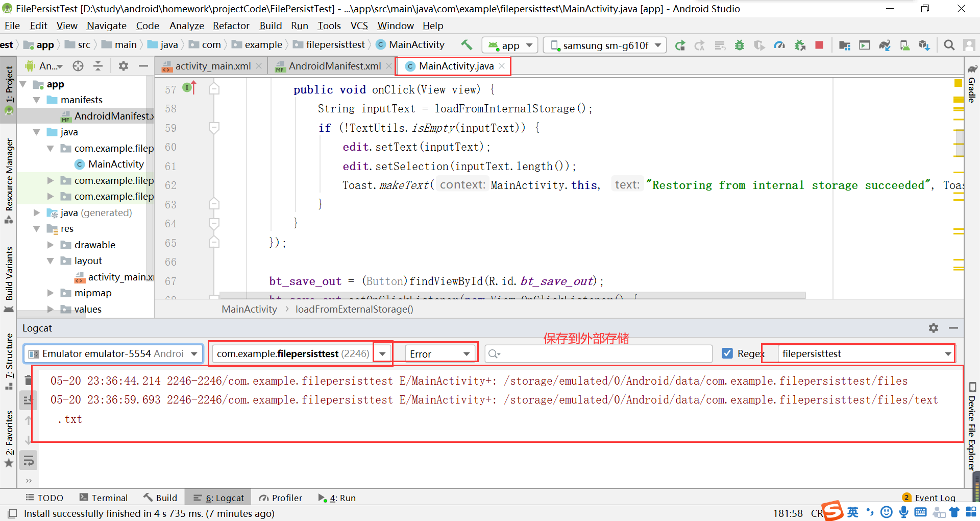Open Logcat settings gear icon
The image size is (980, 521).
click(x=934, y=328)
